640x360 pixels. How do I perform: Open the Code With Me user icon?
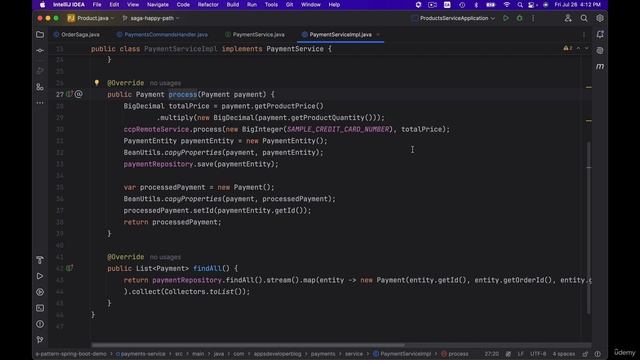[568, 18]
